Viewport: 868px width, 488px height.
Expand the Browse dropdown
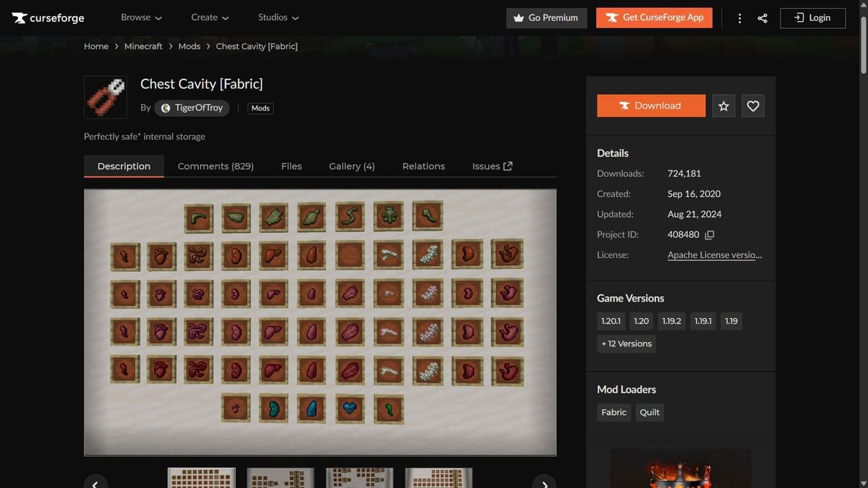coord(141,17)
